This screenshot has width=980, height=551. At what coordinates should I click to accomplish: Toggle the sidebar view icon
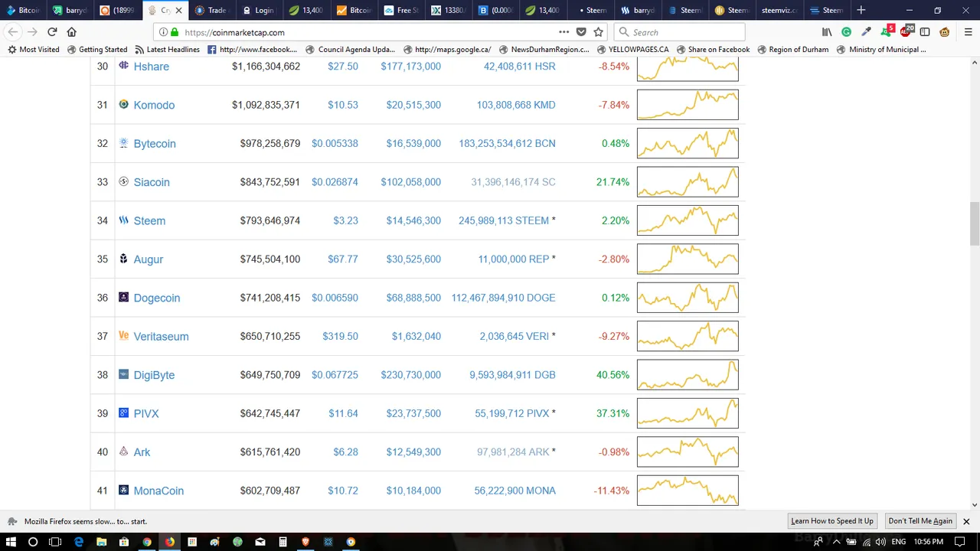pos(925,32)
